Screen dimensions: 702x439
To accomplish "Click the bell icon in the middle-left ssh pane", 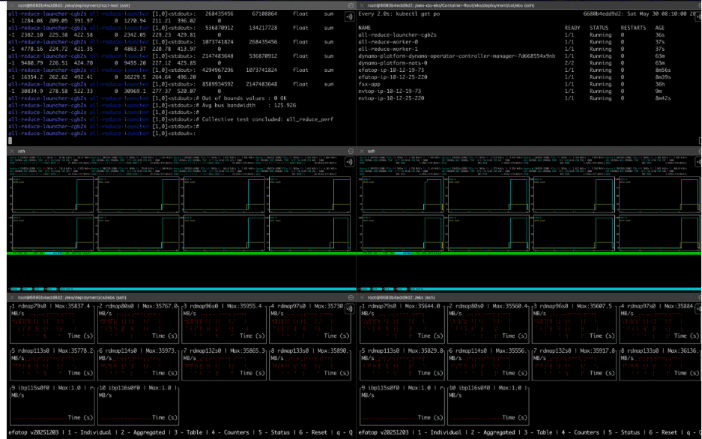I will tap(349, 162).
